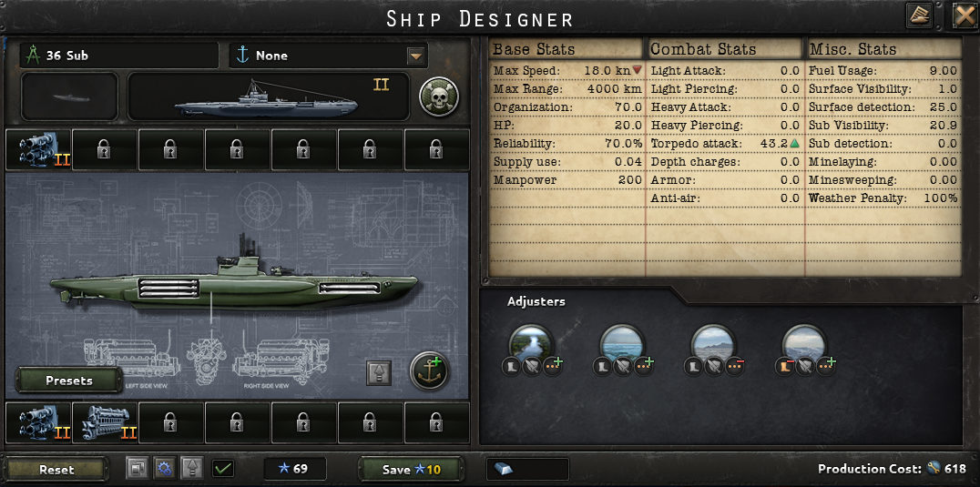Click the Reset button
Image resolution: width=980 pixels, height=487 pixels.
click(56, 470)
